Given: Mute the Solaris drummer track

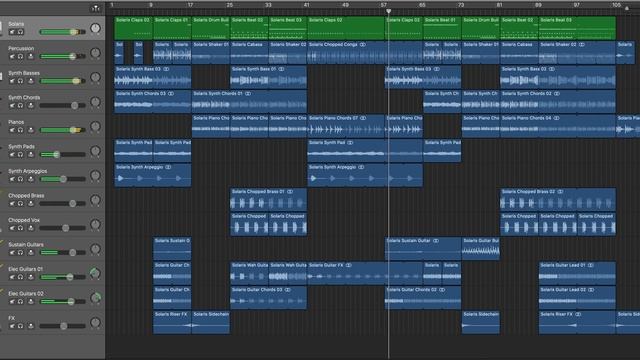Looking at the screenshot, I should [x=12, y=32].
